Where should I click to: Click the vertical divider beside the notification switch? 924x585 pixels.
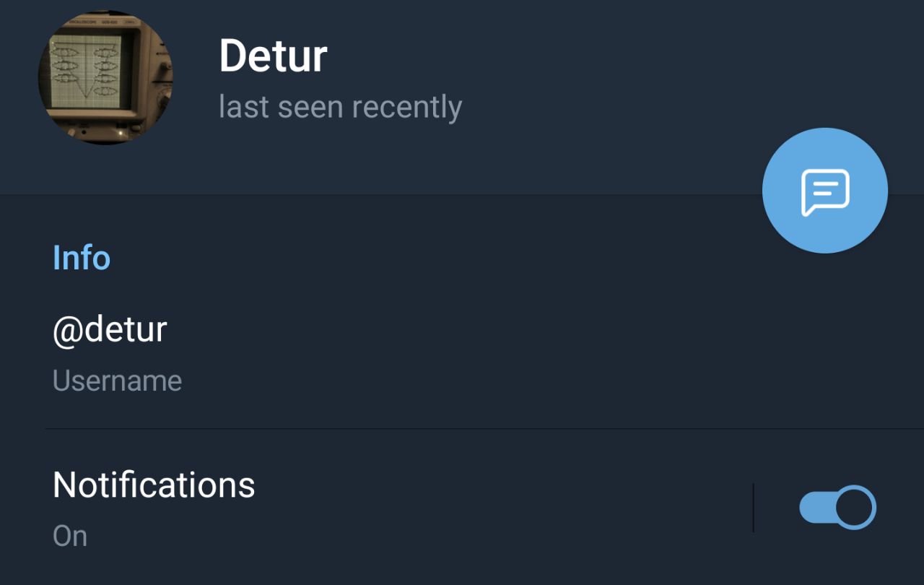click(753, 508)
